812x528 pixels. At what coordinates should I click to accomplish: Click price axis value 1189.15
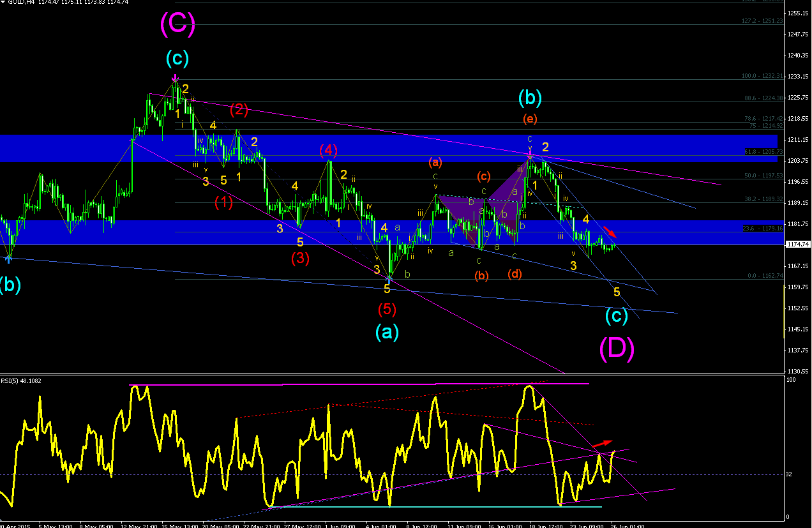(798, 203)
